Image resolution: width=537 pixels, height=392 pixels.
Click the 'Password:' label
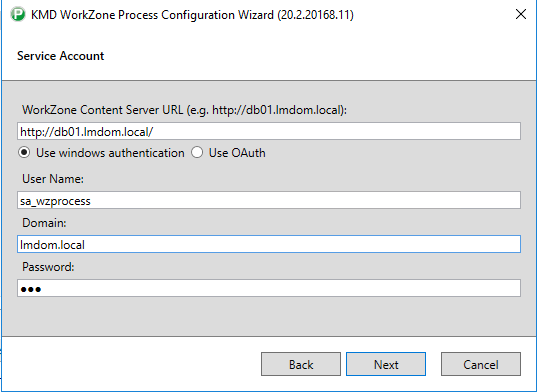coord(48,267)
